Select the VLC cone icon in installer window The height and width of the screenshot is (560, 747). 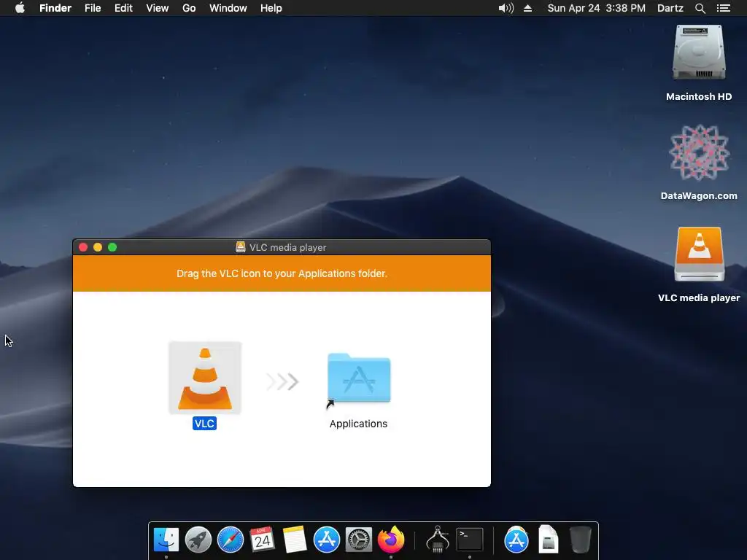(x=205, y=378)
